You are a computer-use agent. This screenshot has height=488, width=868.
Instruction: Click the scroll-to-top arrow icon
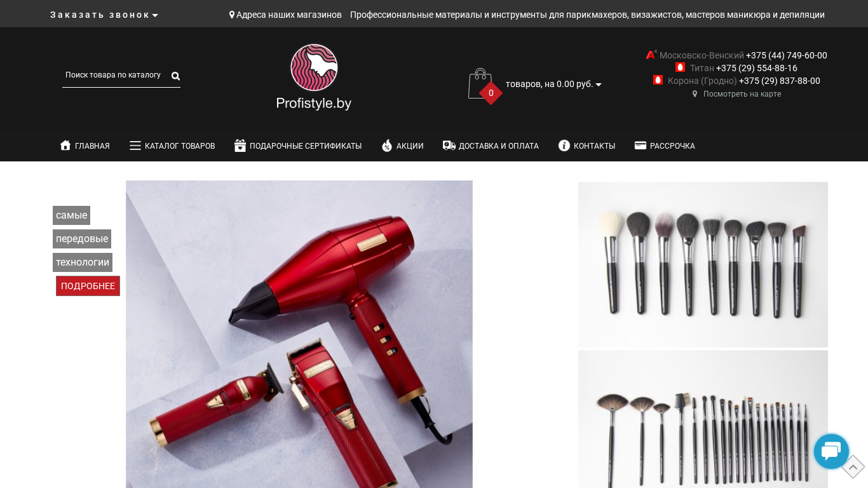(x=853, y=467)
